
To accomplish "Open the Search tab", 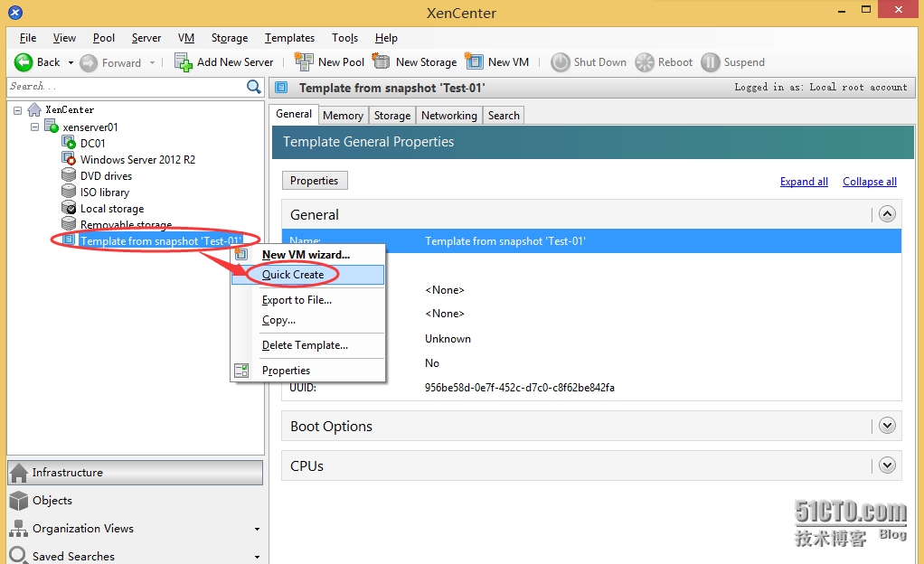I will click(504, 116).
